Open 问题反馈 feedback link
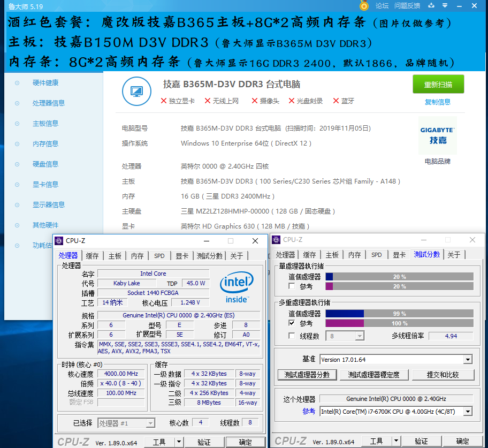This screenshot has height=448, width=488. pyautogui.click(x=407, y=5)
